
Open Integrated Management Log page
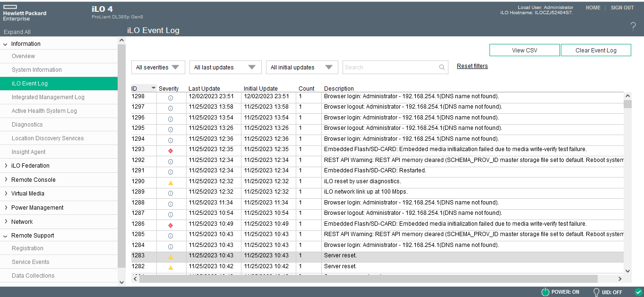point(48,97)
